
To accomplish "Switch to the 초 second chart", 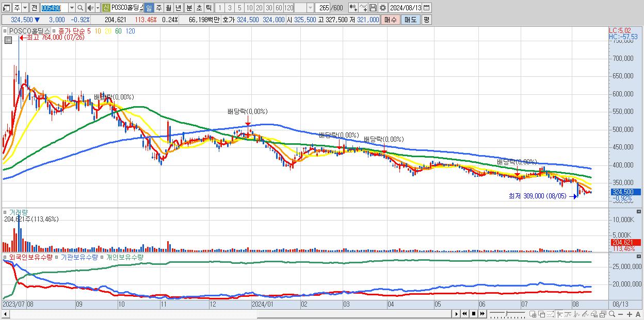I will tap(199, 8).
